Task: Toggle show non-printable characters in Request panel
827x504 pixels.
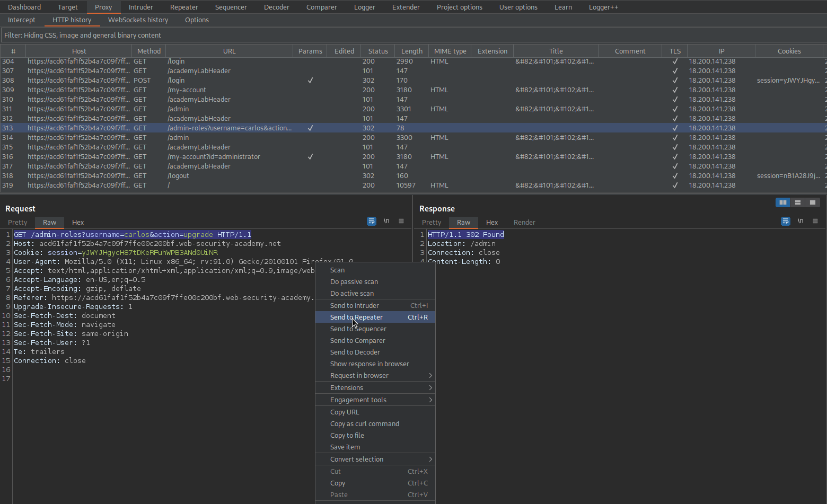Action: [386, 221]
